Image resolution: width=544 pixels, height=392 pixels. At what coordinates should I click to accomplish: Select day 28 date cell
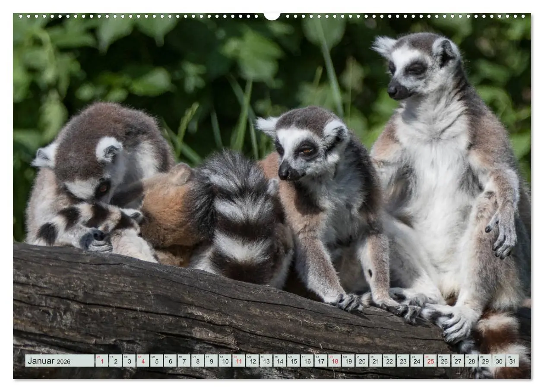[x=471, y=361]
